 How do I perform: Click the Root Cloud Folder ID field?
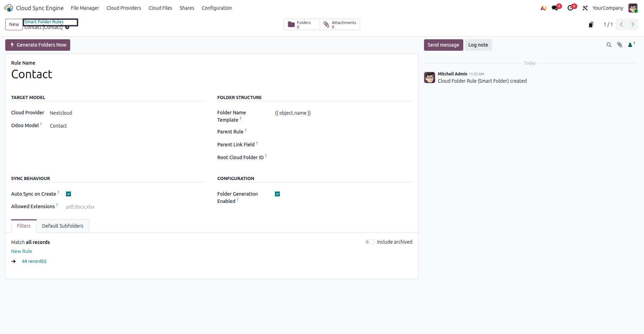343,157
